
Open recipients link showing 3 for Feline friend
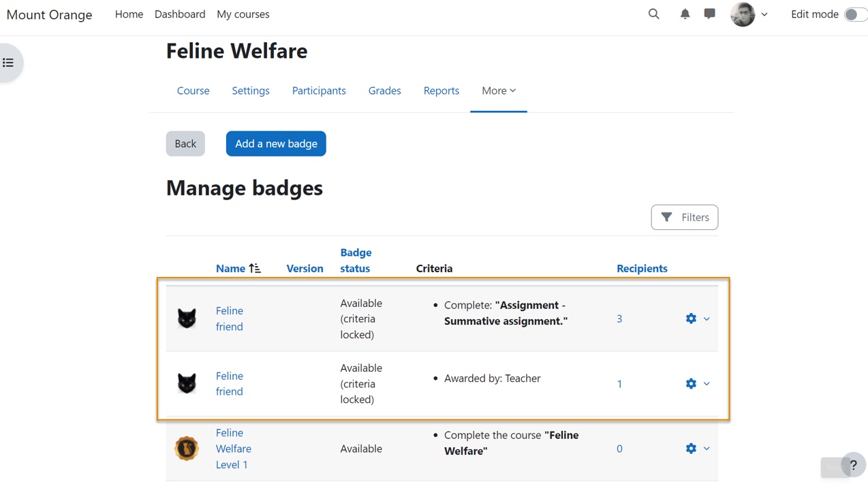619,318
